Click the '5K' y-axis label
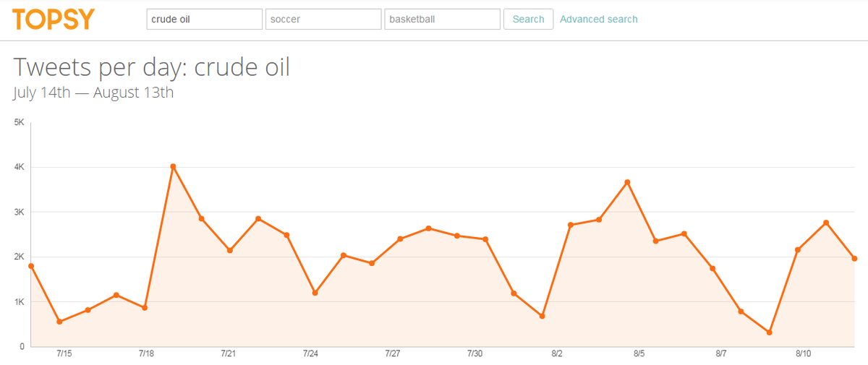 (x=19, y=123)
